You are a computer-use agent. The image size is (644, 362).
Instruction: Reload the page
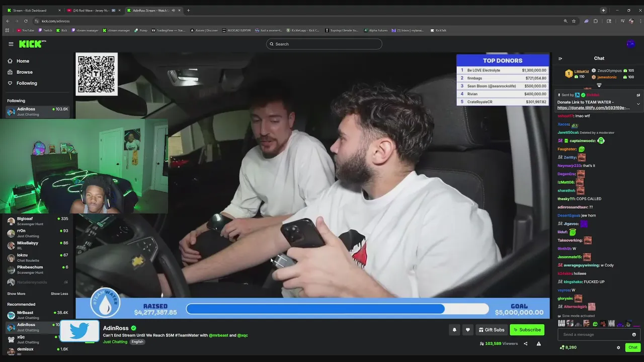click(26, 21)
